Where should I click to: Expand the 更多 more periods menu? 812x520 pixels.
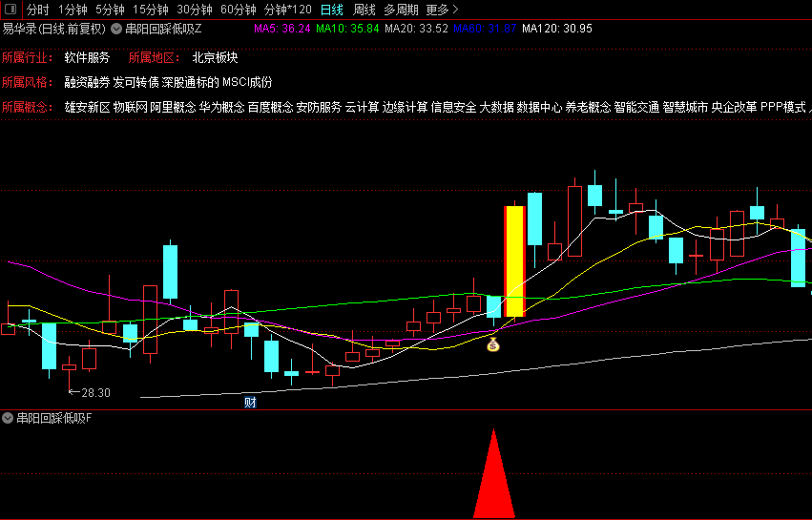click(x=442, y=10)
